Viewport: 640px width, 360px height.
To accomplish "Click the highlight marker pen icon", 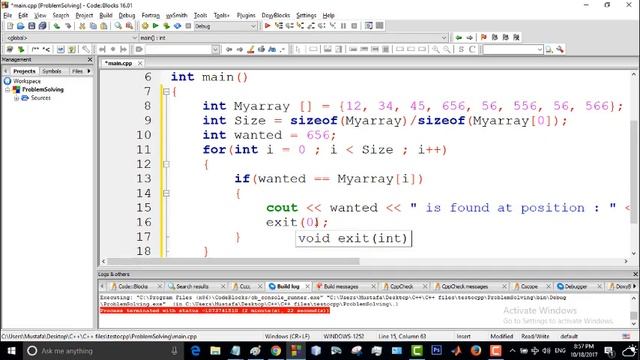I will [x=251, y=49].
